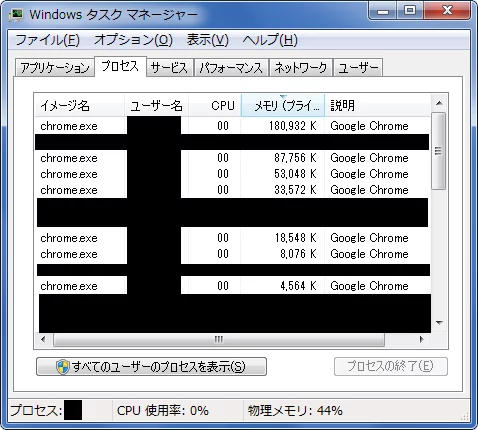This screenshot has height=430, width=478.
Task: Sort by the ユーザー名 column header
Action: 156,106
